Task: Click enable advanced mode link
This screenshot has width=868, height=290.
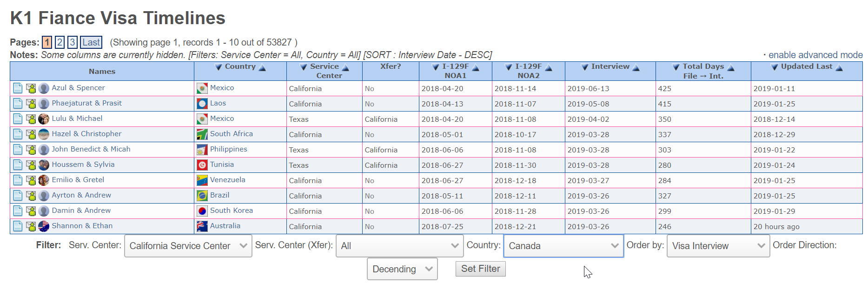Action: click(815, 55)
